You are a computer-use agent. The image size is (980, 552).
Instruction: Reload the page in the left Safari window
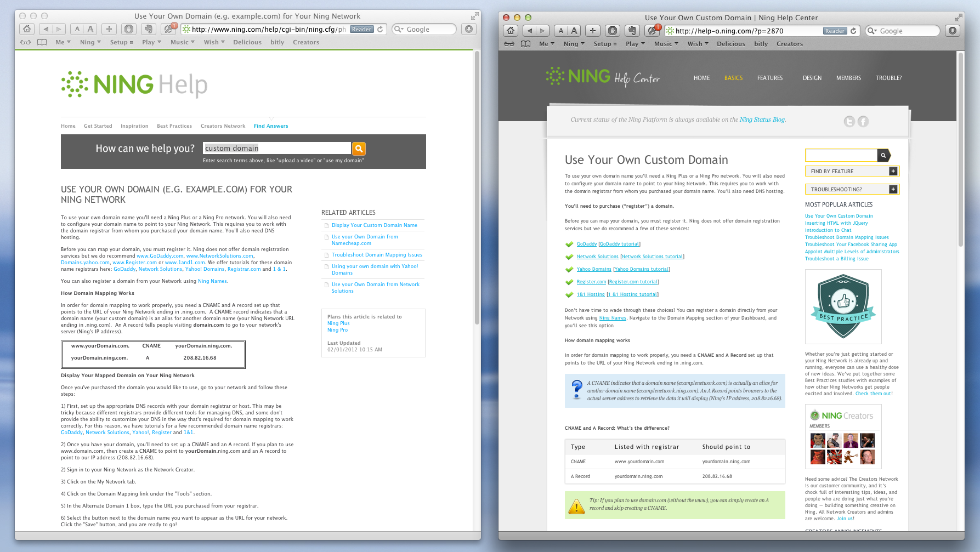tap(380, 29)
